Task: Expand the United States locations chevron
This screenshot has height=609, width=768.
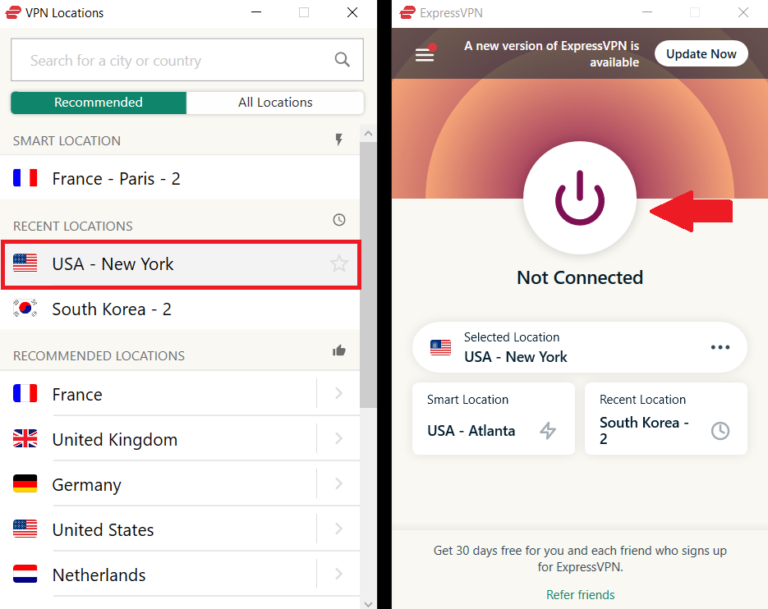Action: pos(338,529)
